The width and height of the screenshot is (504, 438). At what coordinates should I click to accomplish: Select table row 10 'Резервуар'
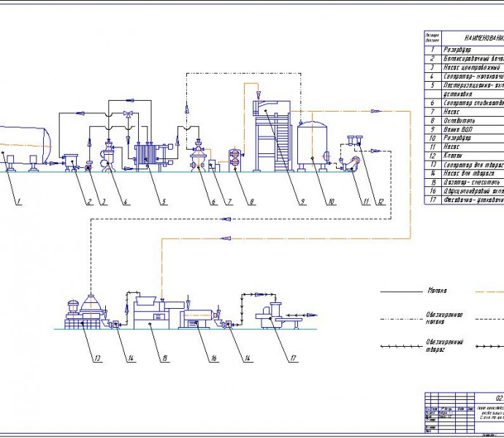(464, 138)
